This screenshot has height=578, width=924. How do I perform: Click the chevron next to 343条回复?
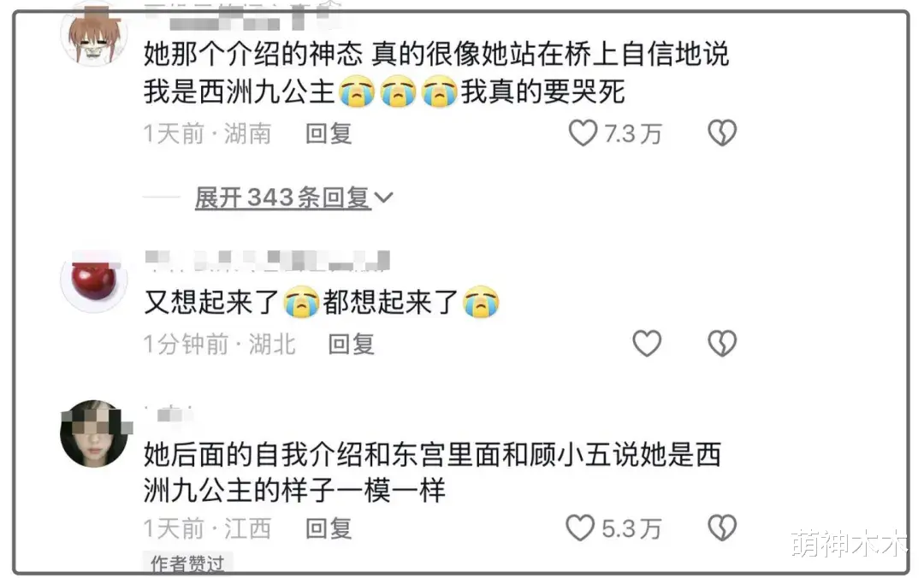click(383, 198)
